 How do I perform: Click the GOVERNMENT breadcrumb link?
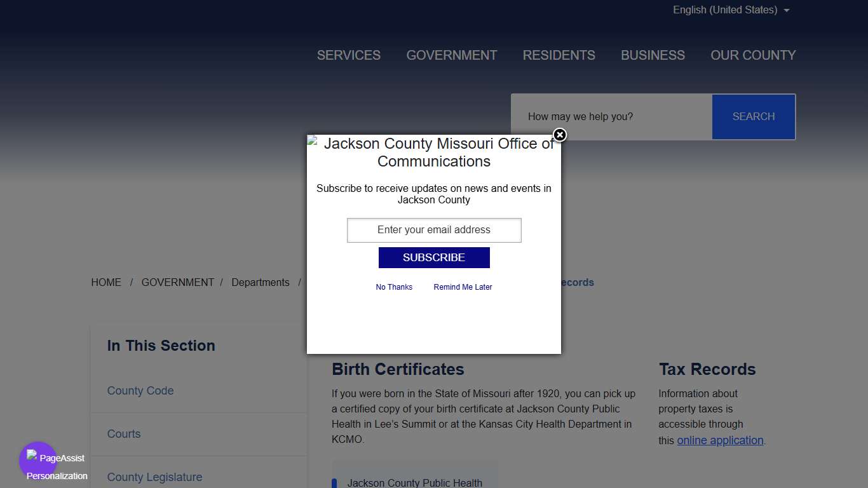tap(177, 283)
